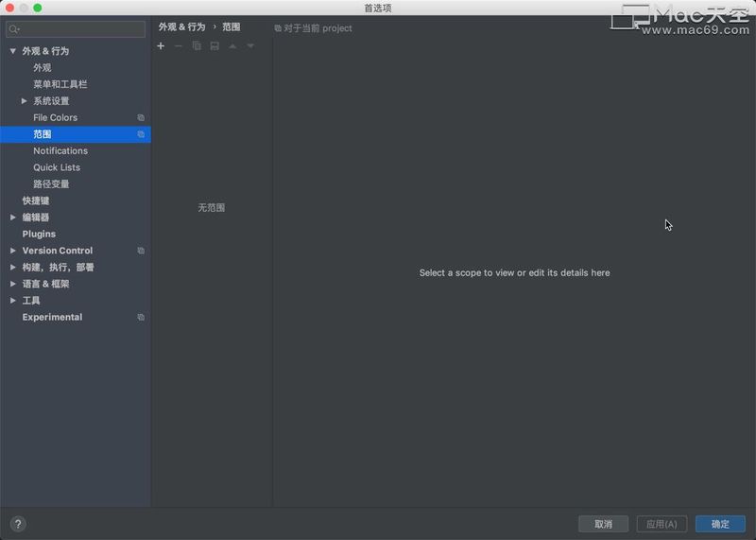Expand the 构建，执行，部署 section
Image resolution: width=756 pixels, height=540 pixels.
13,267
